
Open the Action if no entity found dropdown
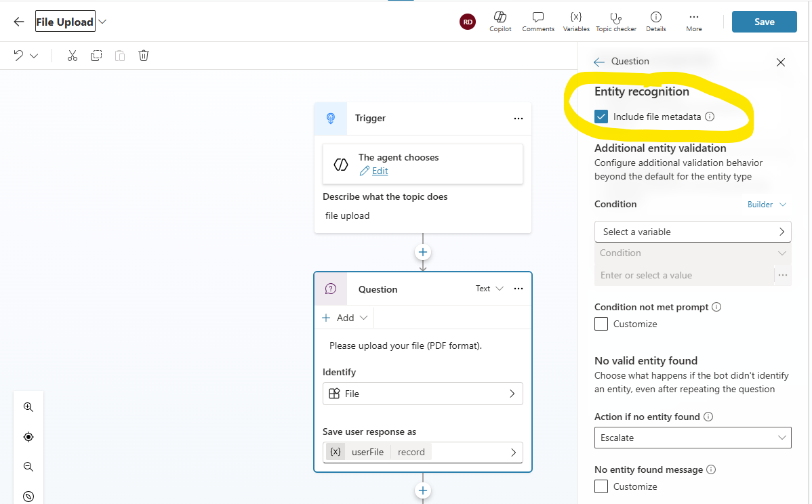pyautogui.click(x=692, y=438)
